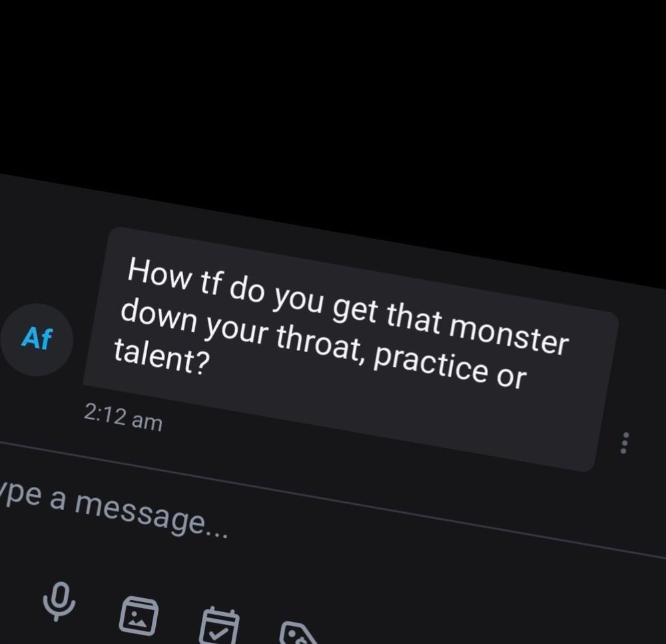Click the calendar checkmark scheduling icon
The height and width of the screenshot is (644, 666).
tap(219, 627)
